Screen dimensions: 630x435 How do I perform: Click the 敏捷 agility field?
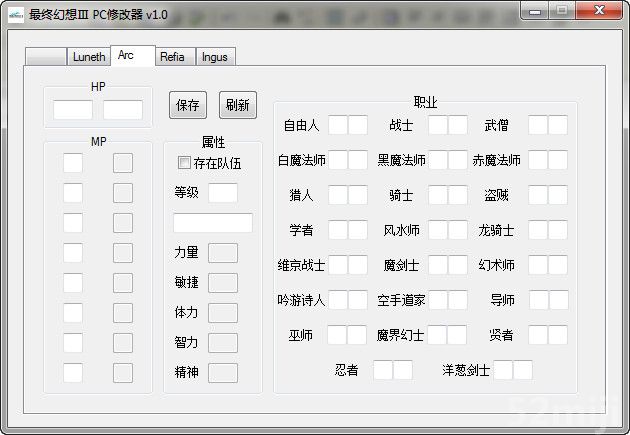(222, 283)
